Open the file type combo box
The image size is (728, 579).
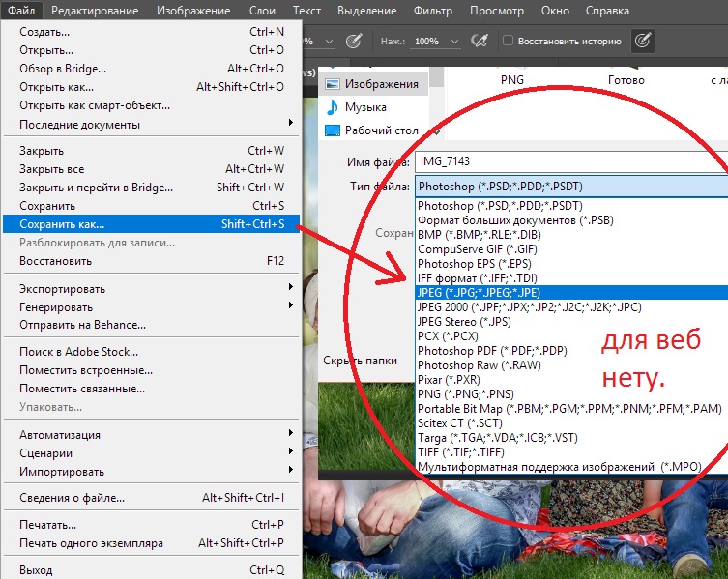point(570,186)
